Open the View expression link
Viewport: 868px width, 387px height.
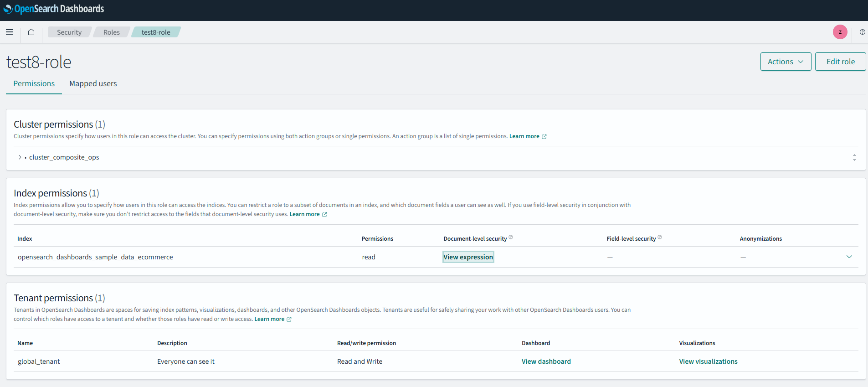pos(468,257)
